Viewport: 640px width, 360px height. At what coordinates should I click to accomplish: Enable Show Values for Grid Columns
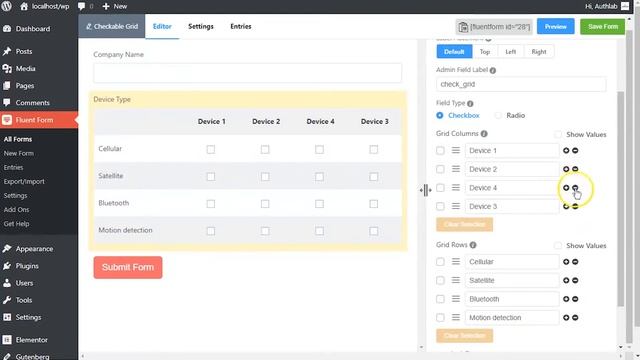click(558, 134)
